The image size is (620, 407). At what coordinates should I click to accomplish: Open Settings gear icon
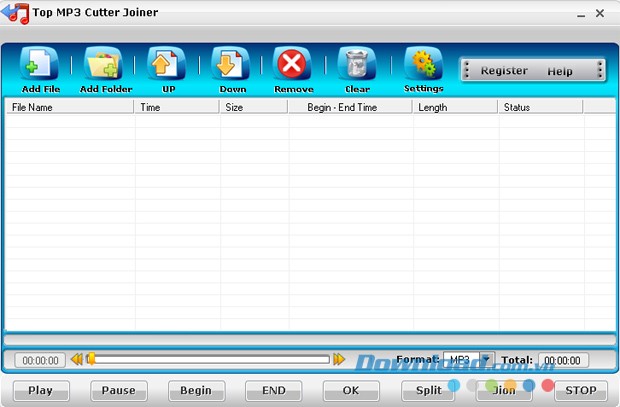(x=423, y=65)
